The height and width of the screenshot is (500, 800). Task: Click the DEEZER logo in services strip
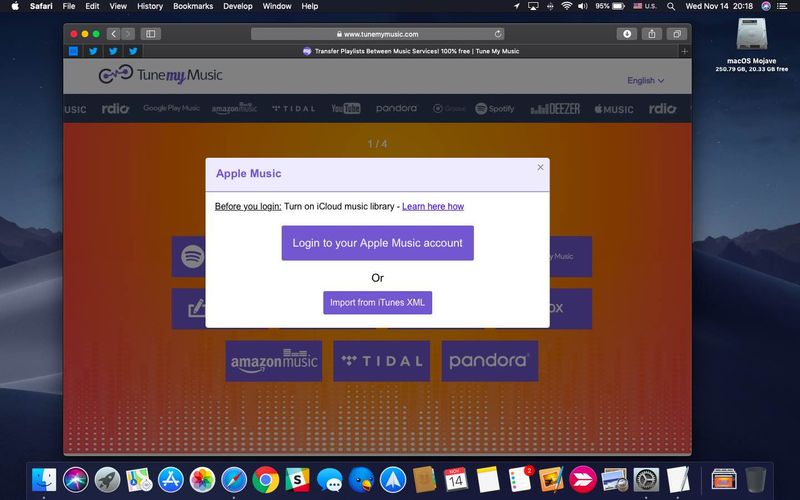pyautogui.click(x=555, y=109)
